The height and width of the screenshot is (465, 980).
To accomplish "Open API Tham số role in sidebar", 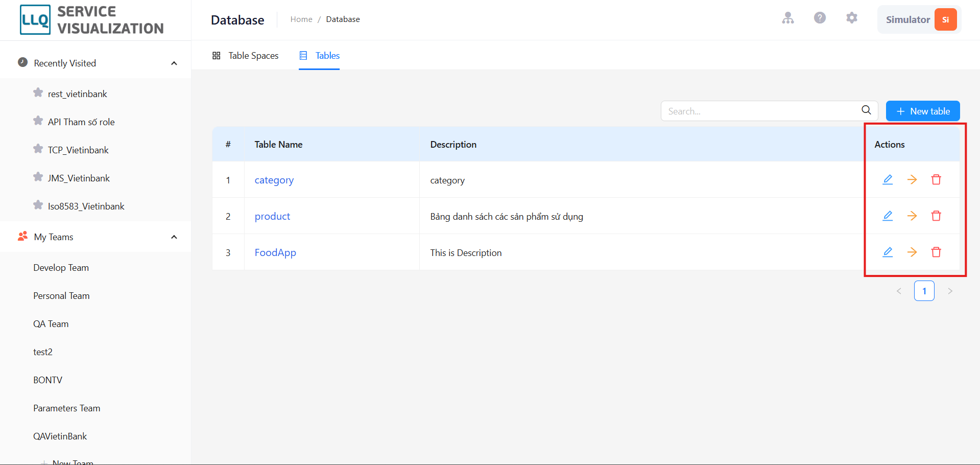I will (x=81, y=122).
